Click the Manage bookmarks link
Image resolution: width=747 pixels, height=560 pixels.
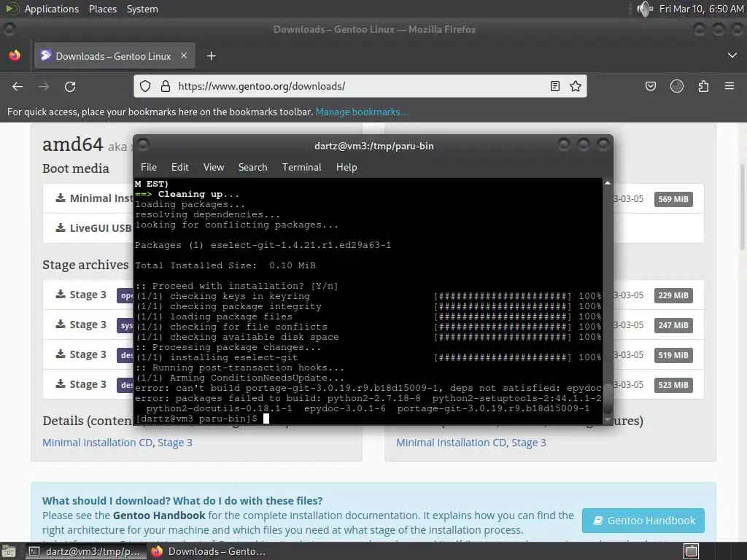click(362, 112)
